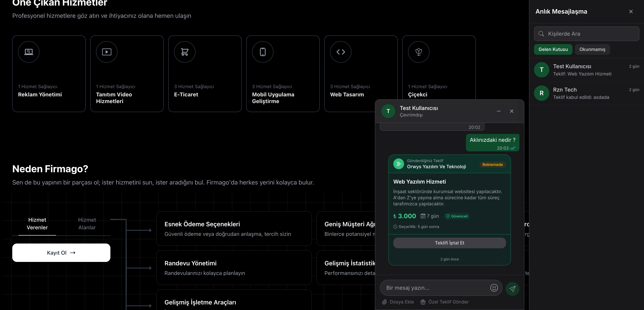Image resolution: width=644 pixels, height=310 pixels.
Task: Click the Dosya Ekle paperclip attachment
Action: click(398, 302)
